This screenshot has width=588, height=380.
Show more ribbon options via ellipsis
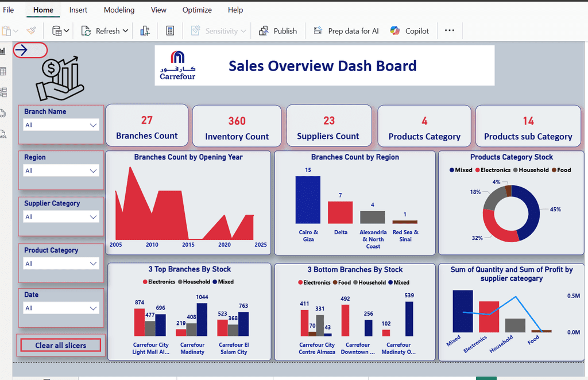(x=450, y=31)
